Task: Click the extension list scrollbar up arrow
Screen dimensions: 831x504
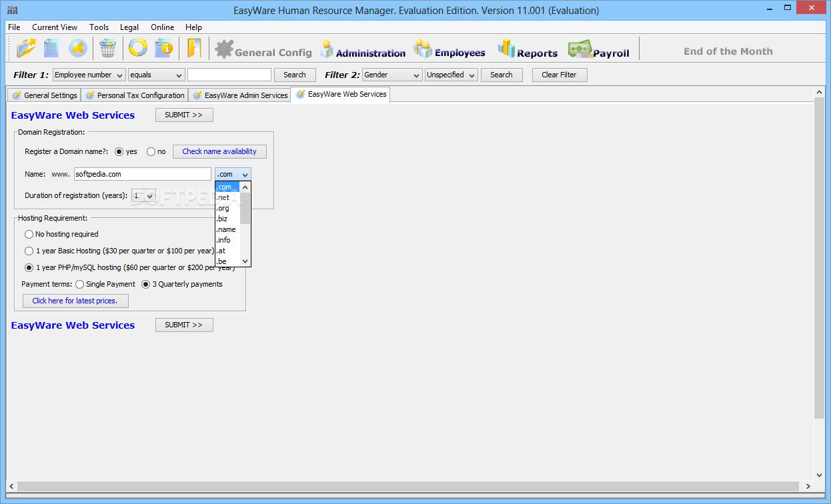Action: (x=245, y=187)
